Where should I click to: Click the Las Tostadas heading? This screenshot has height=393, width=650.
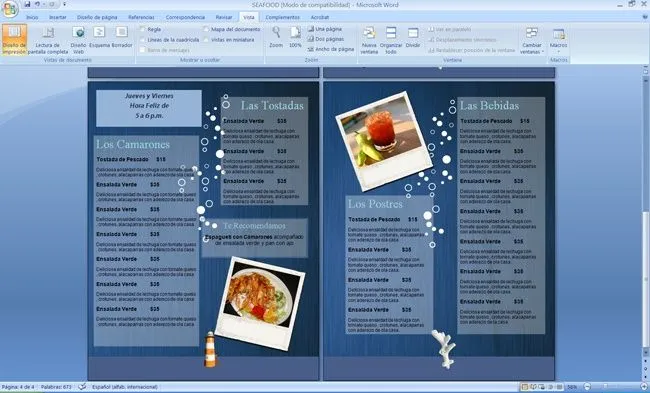point(272,105)
